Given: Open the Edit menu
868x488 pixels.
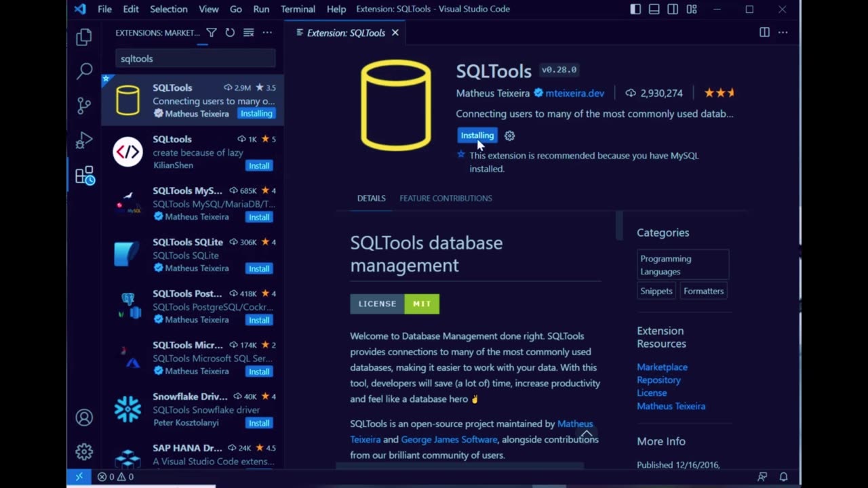Looking at the screenshot, I should tap(131, 9).
